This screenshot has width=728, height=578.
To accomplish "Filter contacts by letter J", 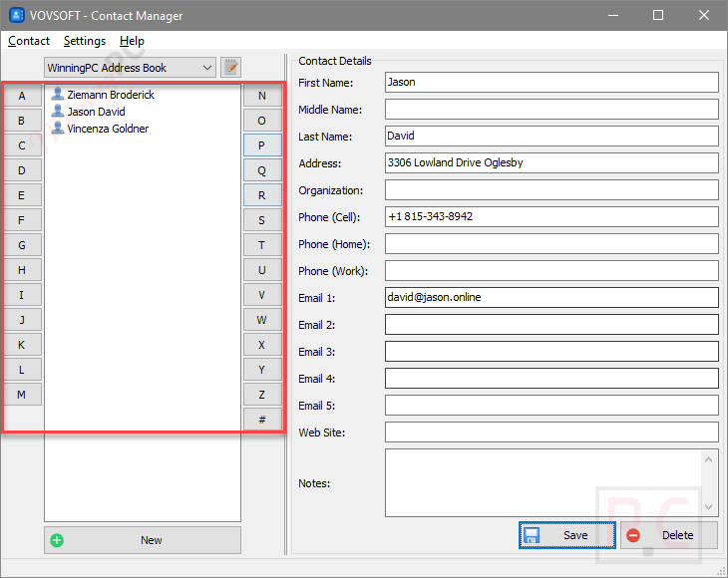I will coord(22,320).
